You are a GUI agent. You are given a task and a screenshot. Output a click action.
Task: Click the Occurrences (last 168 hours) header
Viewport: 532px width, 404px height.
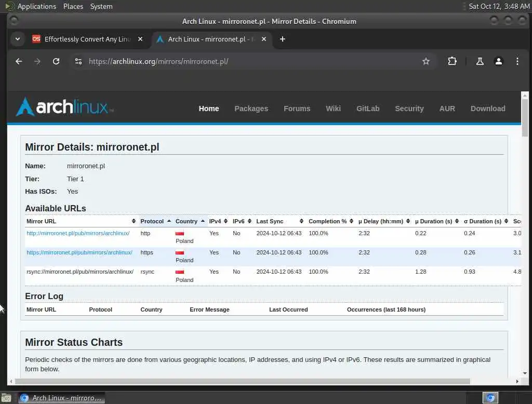pyautogui.click(x=386, y=309)
